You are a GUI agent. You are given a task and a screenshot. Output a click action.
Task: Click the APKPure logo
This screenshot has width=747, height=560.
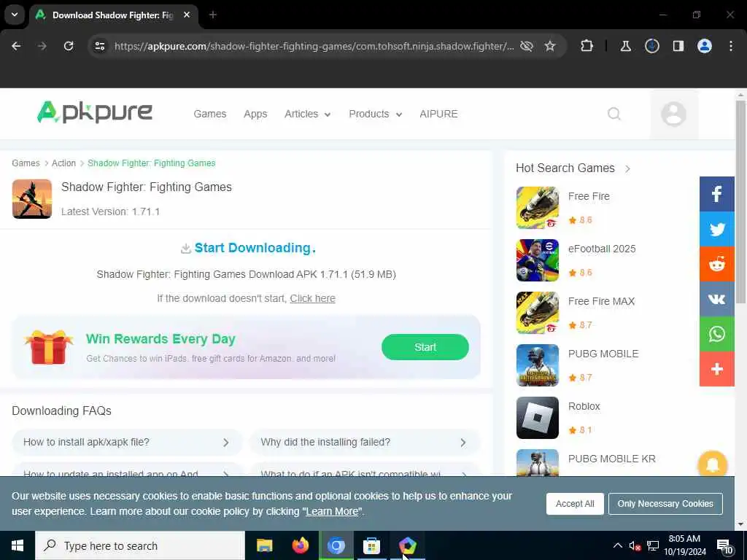94,112
